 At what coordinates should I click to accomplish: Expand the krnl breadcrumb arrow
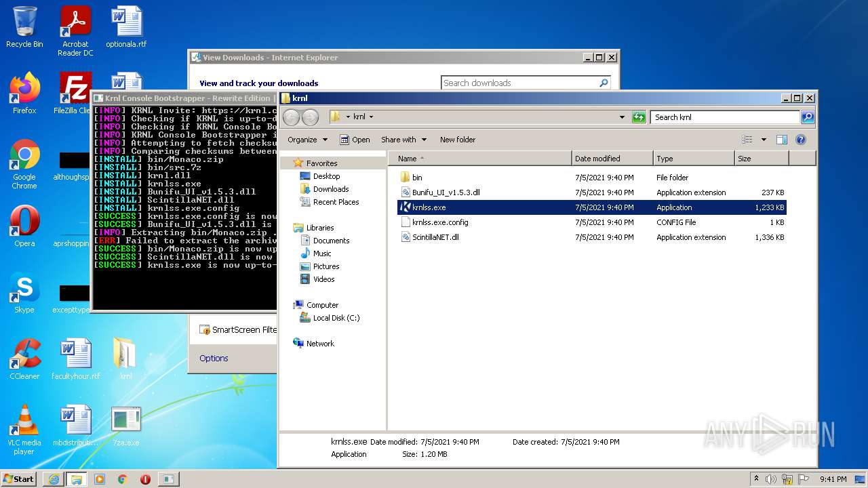pos(371,117)
